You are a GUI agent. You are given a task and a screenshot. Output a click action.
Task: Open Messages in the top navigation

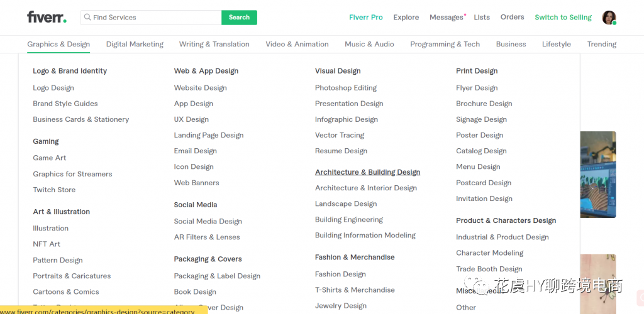coord(447,18)
